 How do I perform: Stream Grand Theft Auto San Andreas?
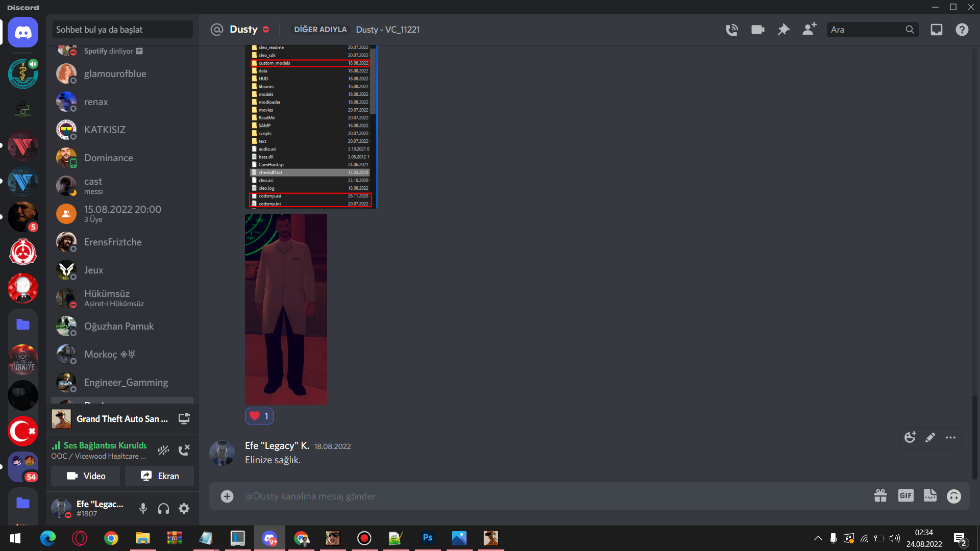pyautogui.click(x=184, y=419)
